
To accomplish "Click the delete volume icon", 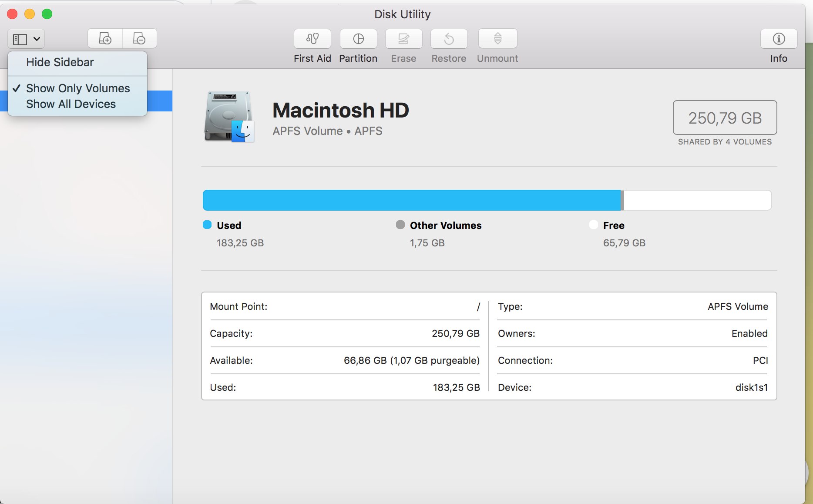I will [139, 39].
